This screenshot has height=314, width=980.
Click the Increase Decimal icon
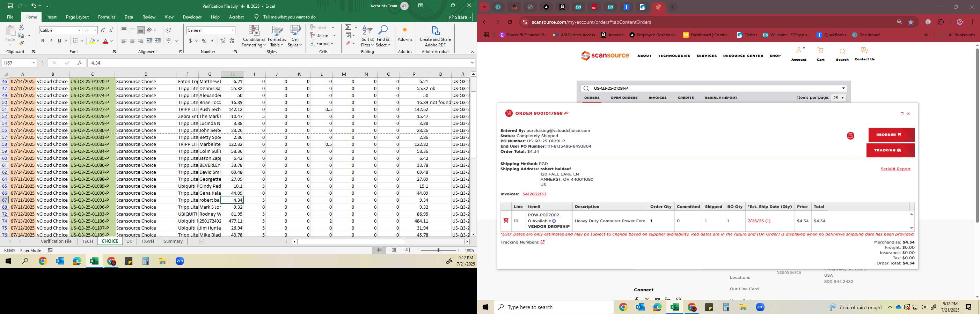tap(223, 41)
